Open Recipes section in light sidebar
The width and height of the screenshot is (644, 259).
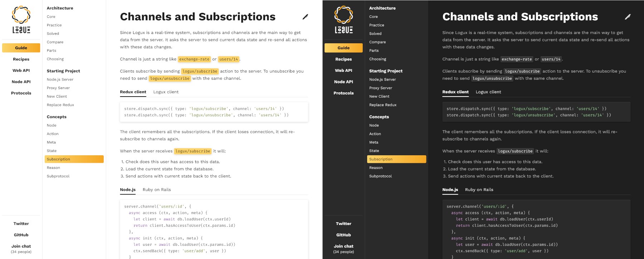click(x=21, y=59)
